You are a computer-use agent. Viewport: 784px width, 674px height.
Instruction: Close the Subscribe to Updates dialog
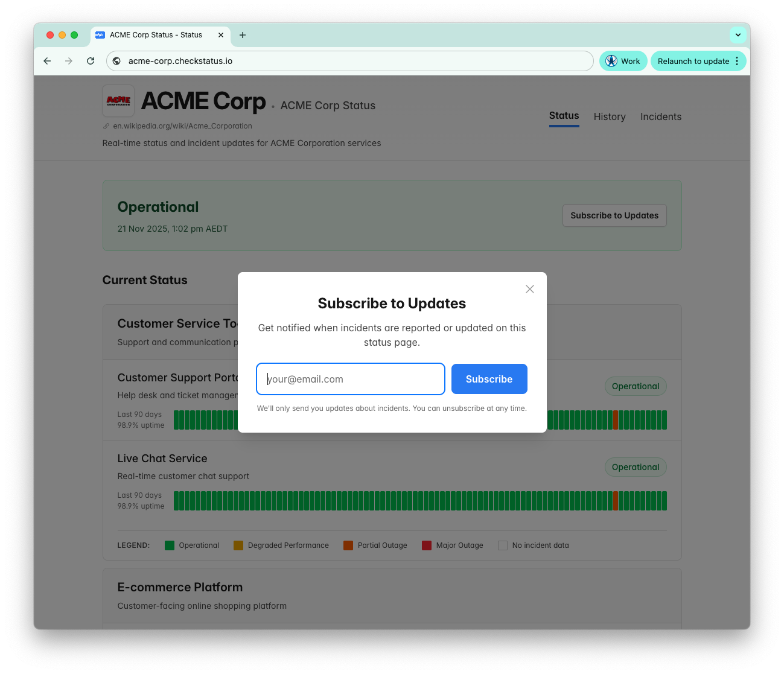click(529, 289)
